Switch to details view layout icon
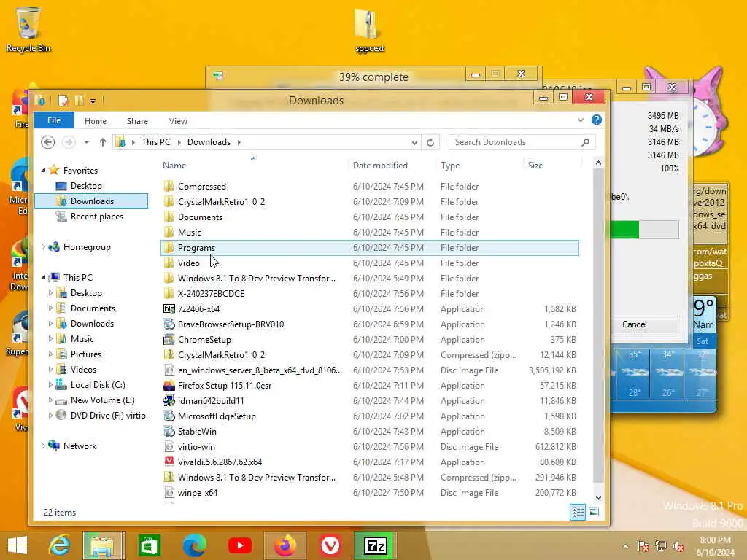 point(578,513)
